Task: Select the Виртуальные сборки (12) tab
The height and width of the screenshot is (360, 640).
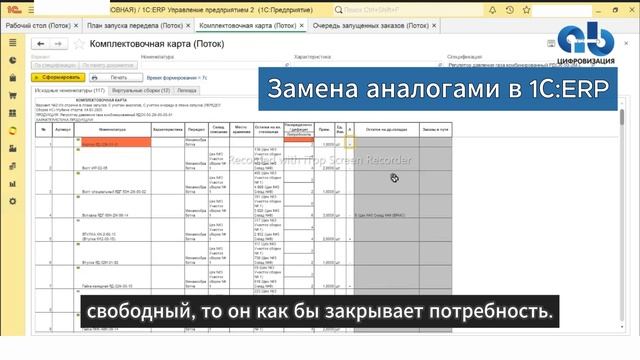Action: (141, 90)
